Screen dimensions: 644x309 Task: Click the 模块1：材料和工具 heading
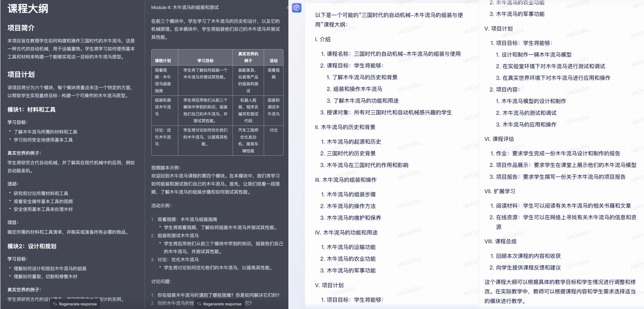click(31, 110)
